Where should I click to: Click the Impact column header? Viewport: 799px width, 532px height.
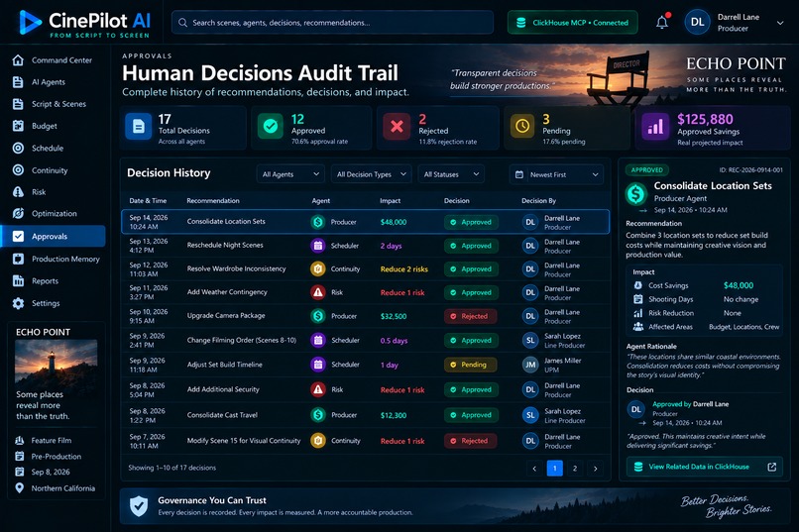[390, 200]
